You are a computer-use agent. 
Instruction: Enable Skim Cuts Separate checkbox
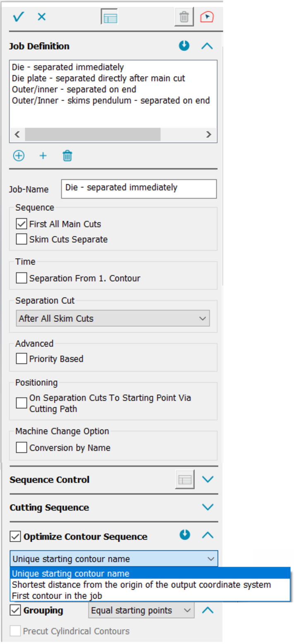22,239
